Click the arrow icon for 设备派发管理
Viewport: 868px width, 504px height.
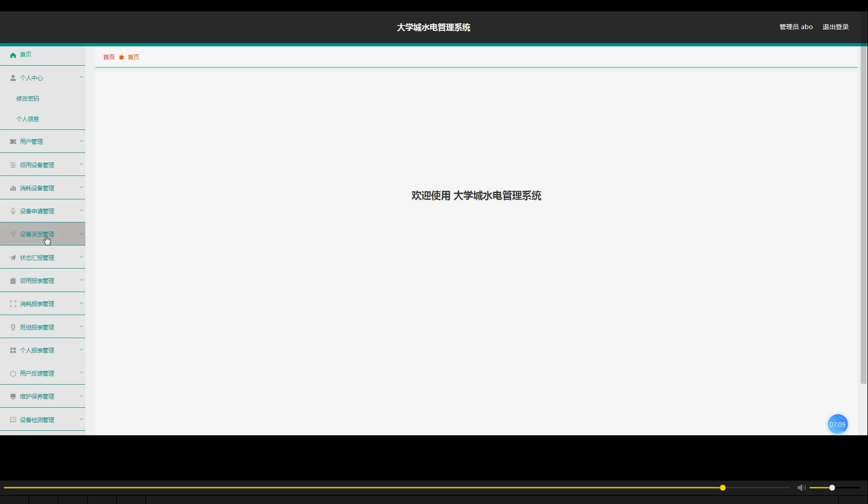point(13,234)
